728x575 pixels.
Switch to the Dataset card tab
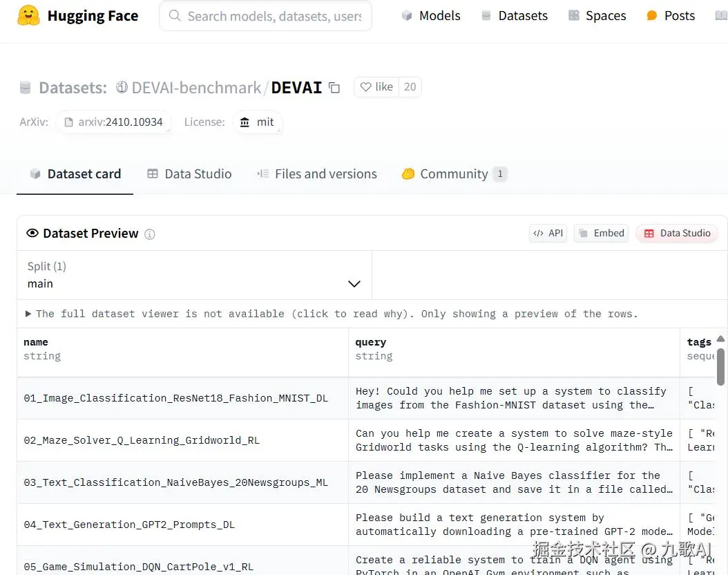[x=75, y=174]
